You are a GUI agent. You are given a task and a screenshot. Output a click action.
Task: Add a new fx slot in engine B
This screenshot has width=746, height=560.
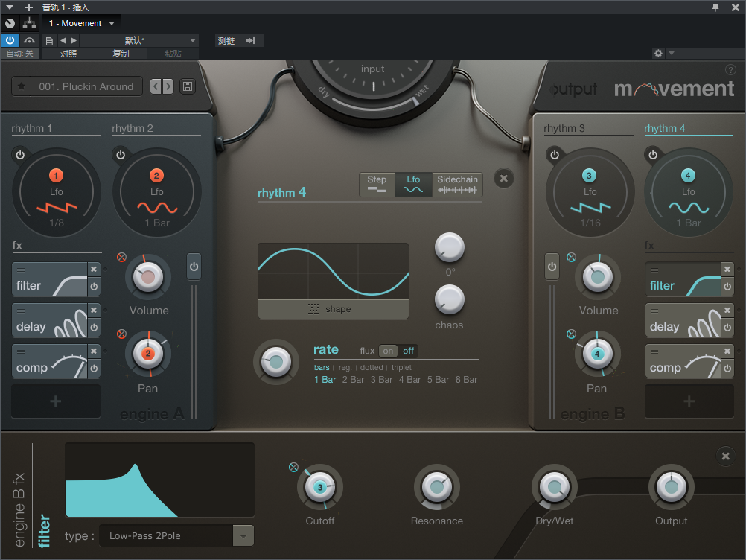point(689,401)
